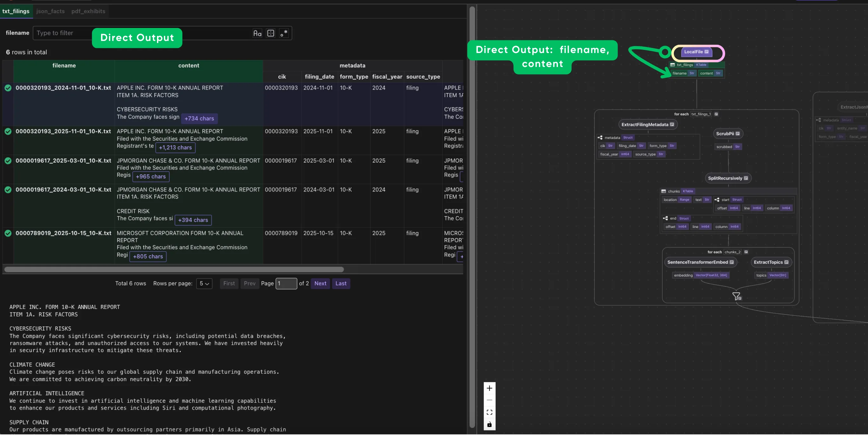Image resolution: width=868 pixels, height=435 pixels.
Task: Click the filename Str field under txt_filings
Action: point(683,73)
